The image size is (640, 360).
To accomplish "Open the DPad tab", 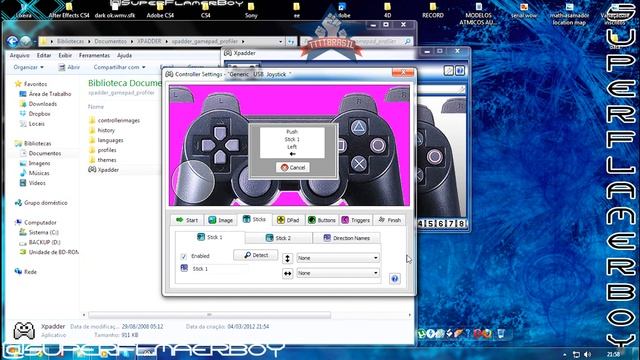I will click(x=288, y=220).
